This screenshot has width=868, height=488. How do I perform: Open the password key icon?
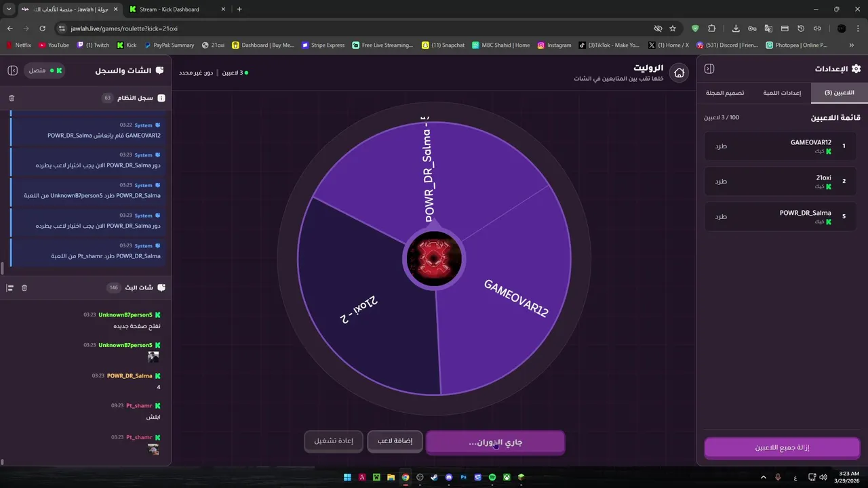752,28
